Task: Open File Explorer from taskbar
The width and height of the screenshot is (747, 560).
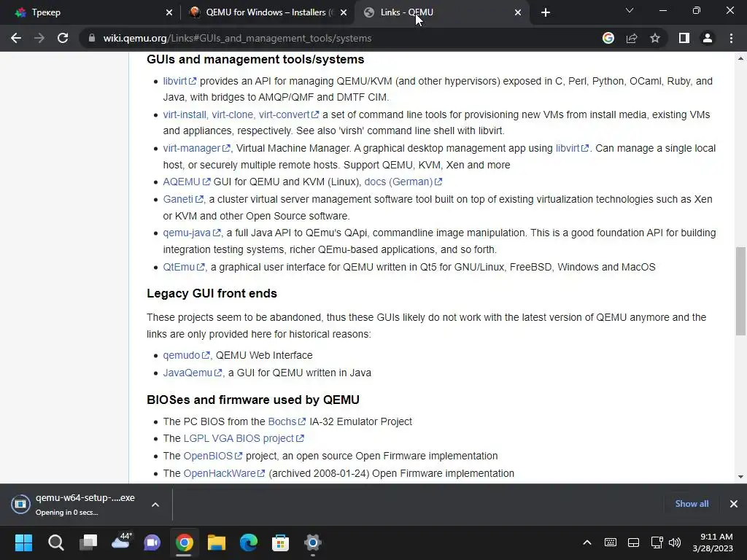Action: coord(216,542)
